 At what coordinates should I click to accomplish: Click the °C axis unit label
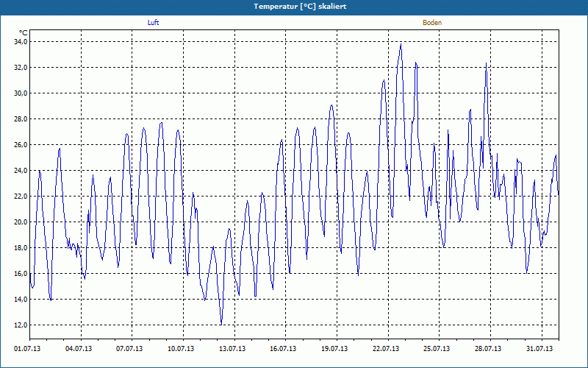click(24, 33)
